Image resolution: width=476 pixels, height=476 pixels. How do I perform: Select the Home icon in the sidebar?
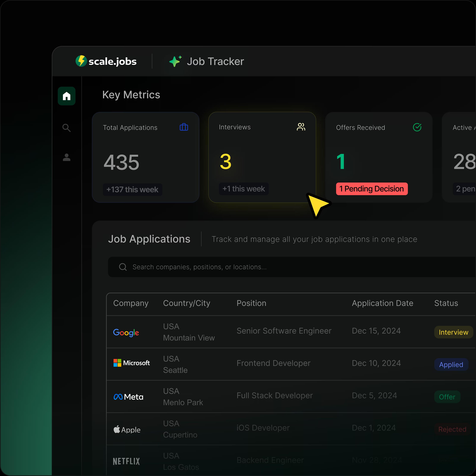pyautogui.click(x=67, y=96)
